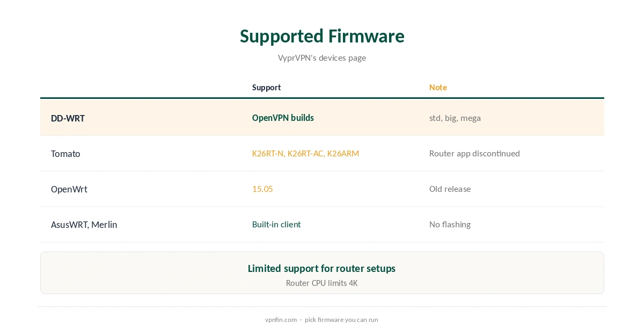The width and height of the screenshot is (644, 330).
Task: Select the 'AsusWRT, Merlin' firmware cell
Action: [x=84, y=225]
